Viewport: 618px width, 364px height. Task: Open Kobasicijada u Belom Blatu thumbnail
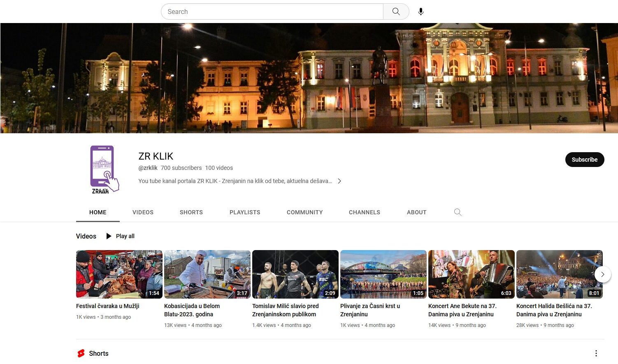coord(207,274)
